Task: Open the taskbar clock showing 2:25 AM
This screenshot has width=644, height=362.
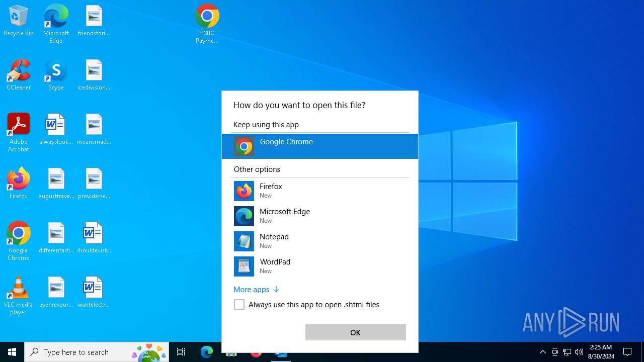Action: coord(601,352)
